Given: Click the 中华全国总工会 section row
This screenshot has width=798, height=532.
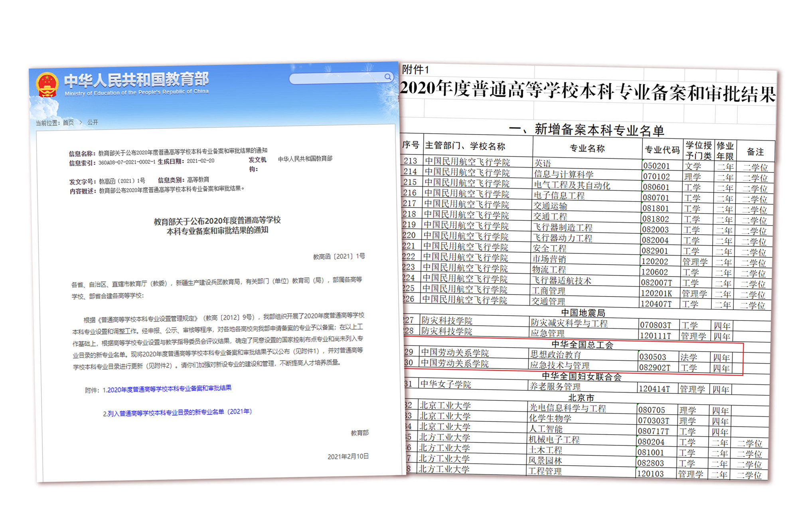Looking at the screenshot, I should coord(583,345).
